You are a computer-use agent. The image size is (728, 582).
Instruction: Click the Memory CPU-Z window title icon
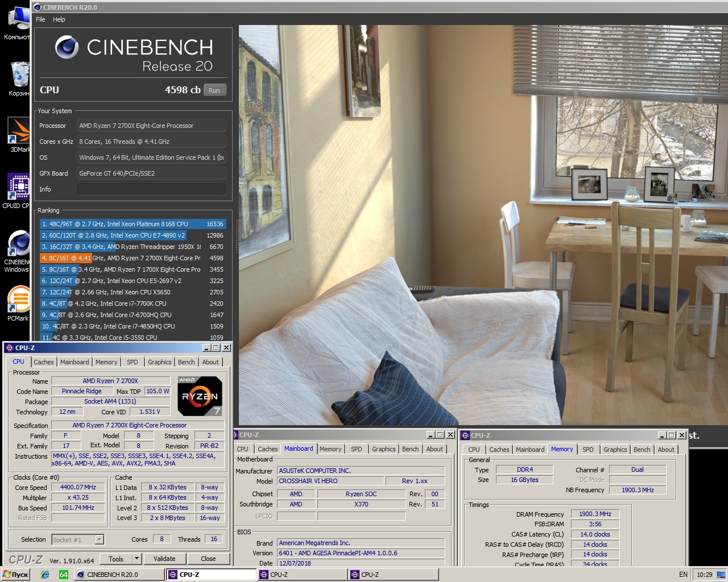[x=465, y=435]
